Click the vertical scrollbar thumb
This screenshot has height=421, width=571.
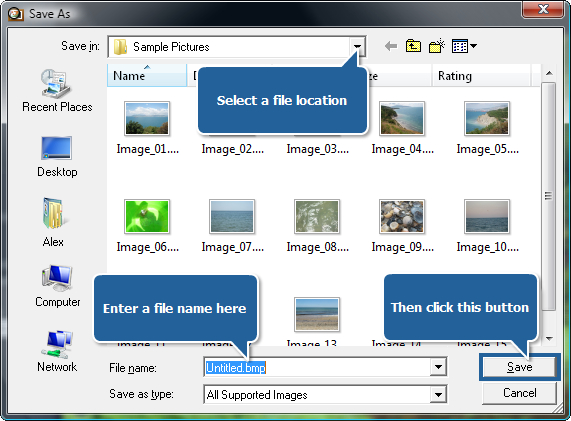click(548, 196)
